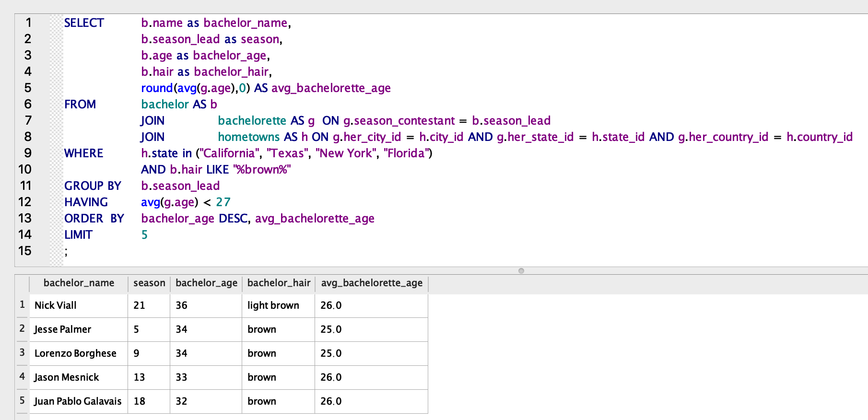Image resolution: width=868 pixels, height=420 pixels.
Task: Click the hometowns table name in query
Action: (248, 137)
